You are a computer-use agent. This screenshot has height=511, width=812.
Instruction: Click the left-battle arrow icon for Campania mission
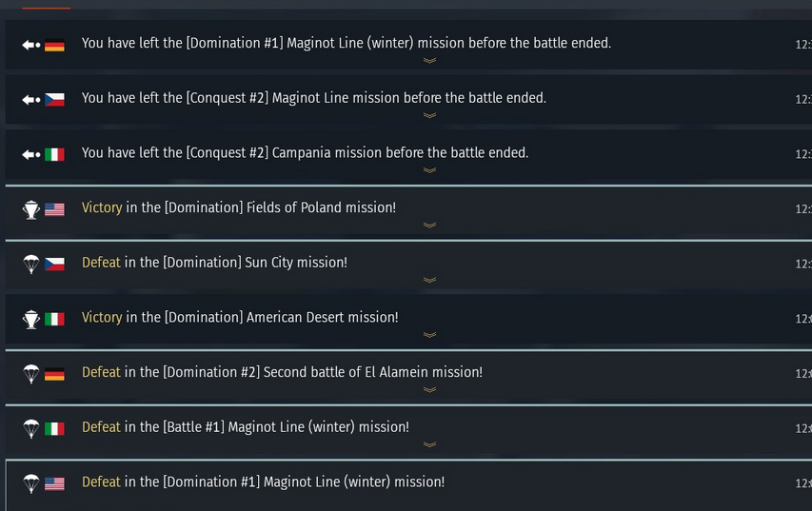tap(30, 154)
